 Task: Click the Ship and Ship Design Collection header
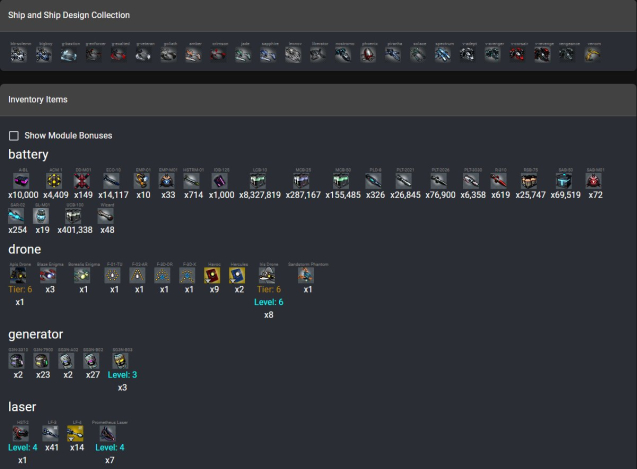point(69,15)
